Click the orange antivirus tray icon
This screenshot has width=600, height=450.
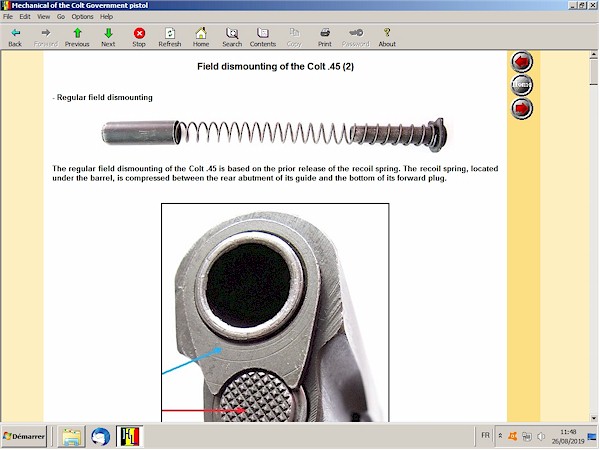pyautogui.click(x=512, y=436)
